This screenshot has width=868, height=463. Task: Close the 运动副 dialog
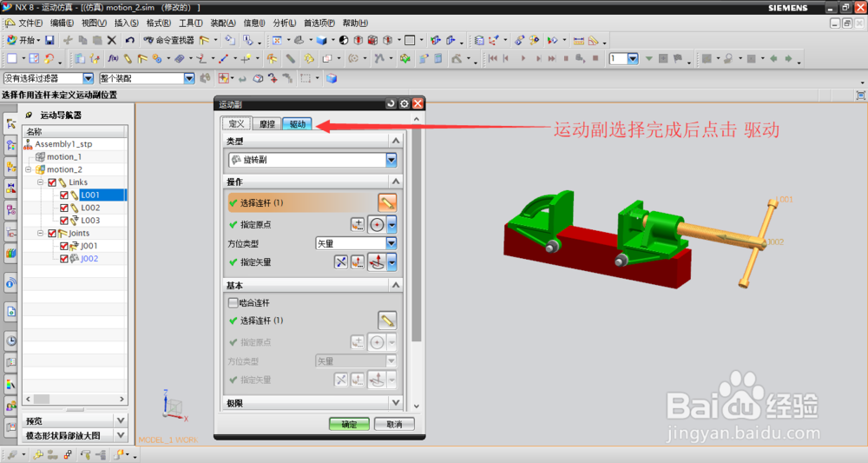[418, 103]
